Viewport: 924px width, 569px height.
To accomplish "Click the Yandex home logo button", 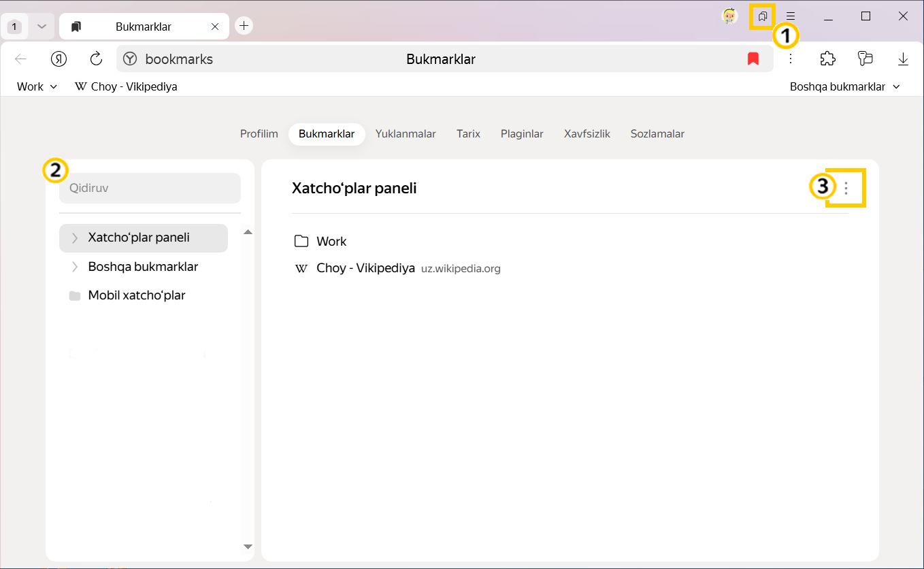I will click(59, 59).
